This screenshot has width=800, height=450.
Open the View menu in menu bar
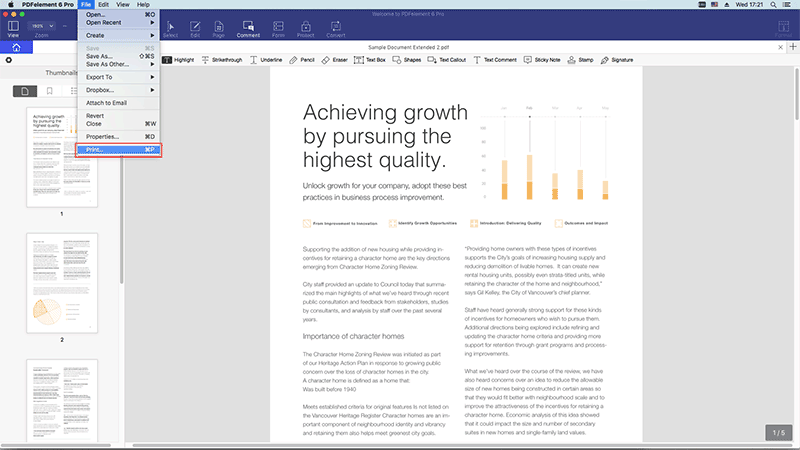click(x=122, y=5)
